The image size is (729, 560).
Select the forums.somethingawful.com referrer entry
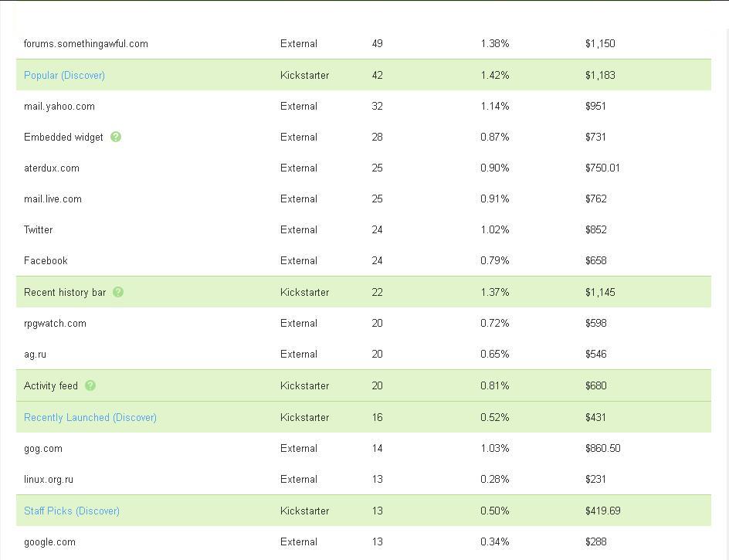(x=86, y=43)
